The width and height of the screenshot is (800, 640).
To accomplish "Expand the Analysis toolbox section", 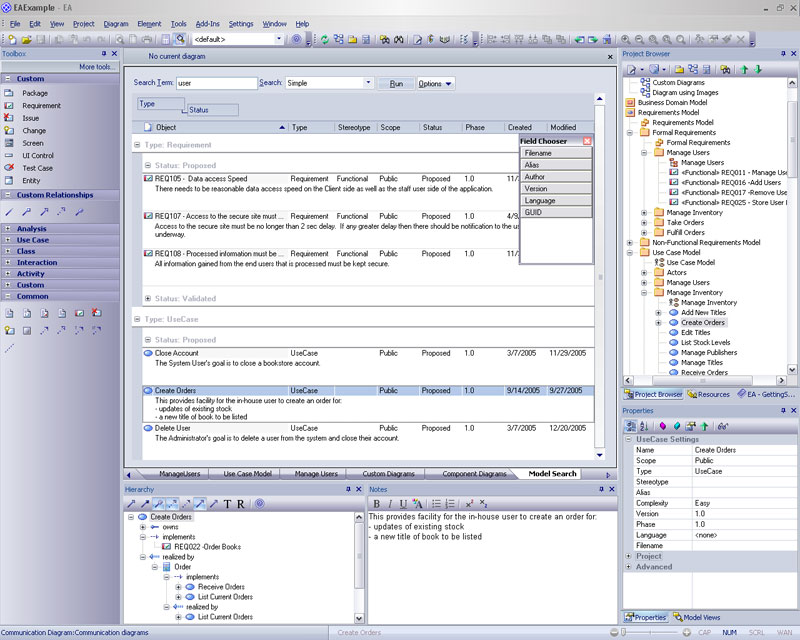I will [x=31, y=229].
